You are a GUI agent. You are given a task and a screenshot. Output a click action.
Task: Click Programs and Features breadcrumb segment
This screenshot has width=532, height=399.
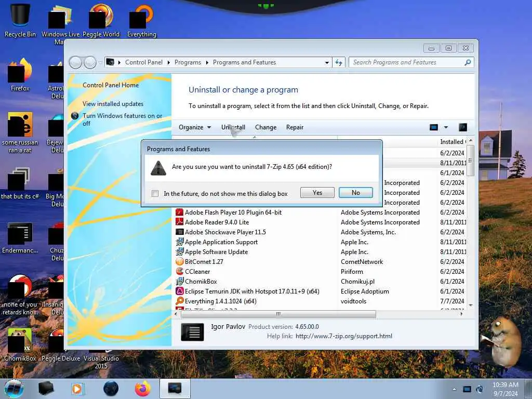tap(244, 62)
